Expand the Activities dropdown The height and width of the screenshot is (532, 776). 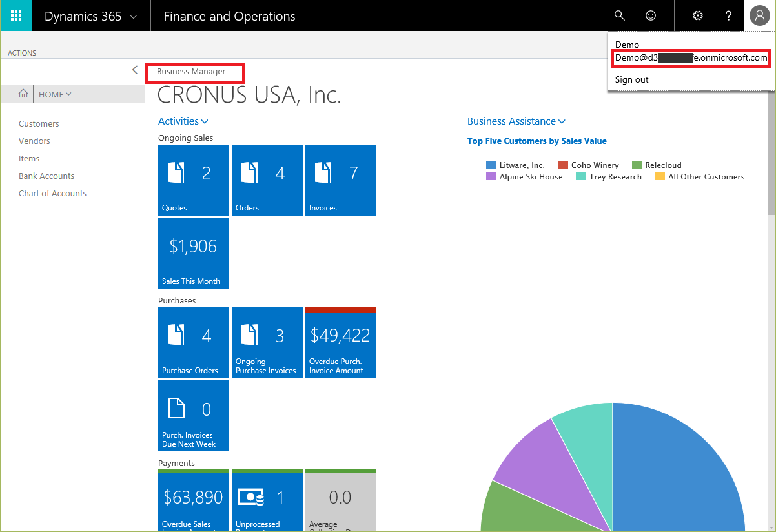(x=183, y=121)
